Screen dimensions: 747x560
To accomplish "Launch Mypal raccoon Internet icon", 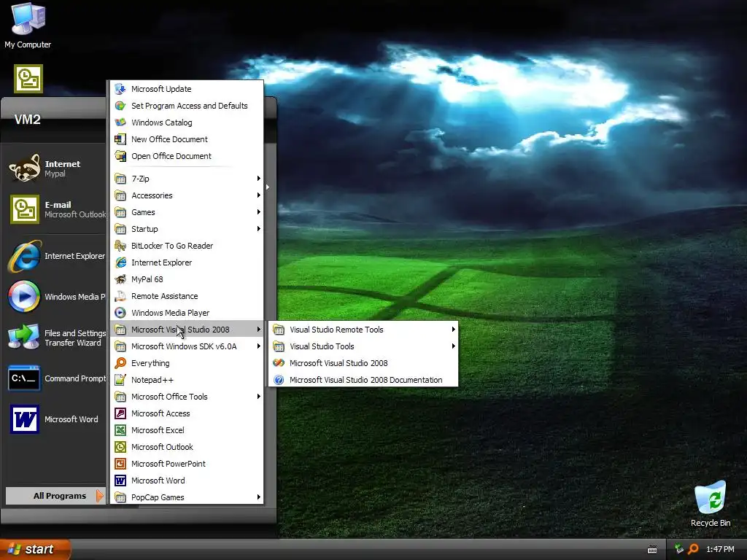I will (25, 168).
